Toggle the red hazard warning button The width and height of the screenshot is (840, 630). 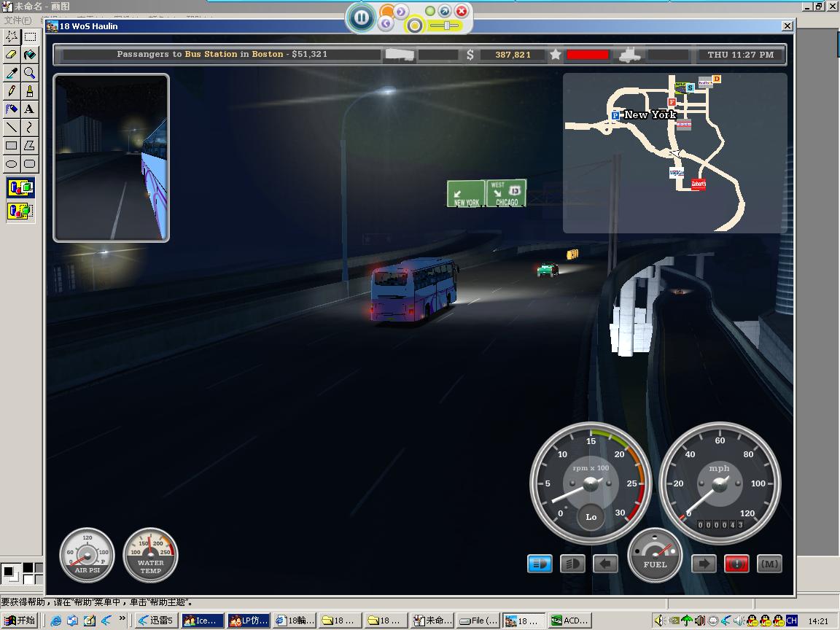pos(736,564)
